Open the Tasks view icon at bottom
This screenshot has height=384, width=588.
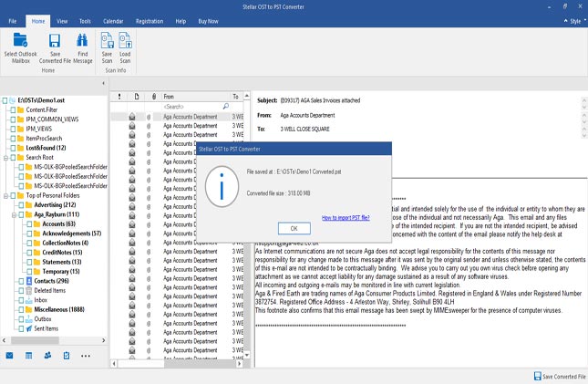(67, 355)
